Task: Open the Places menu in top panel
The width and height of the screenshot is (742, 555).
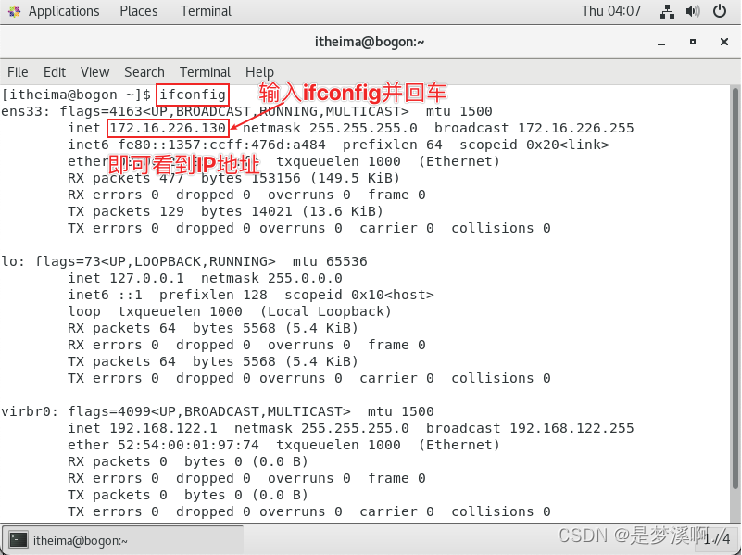Action: [x=138, y=11]
